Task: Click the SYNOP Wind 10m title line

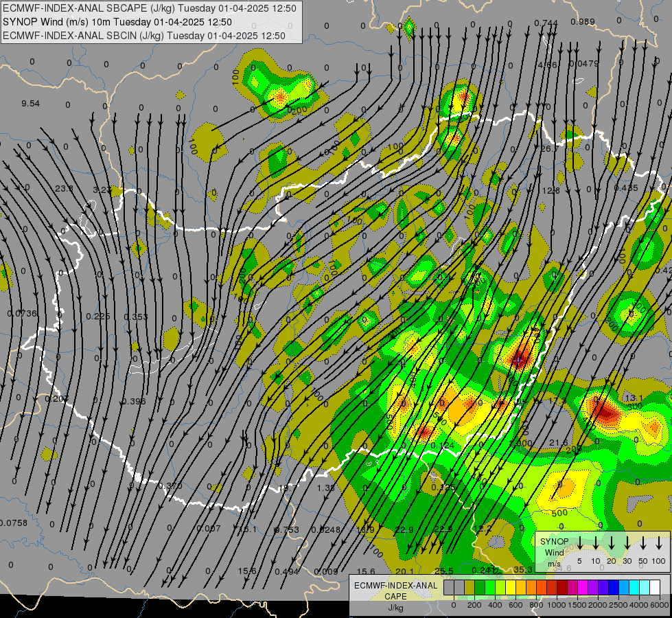Action: [x=117, y=22]
